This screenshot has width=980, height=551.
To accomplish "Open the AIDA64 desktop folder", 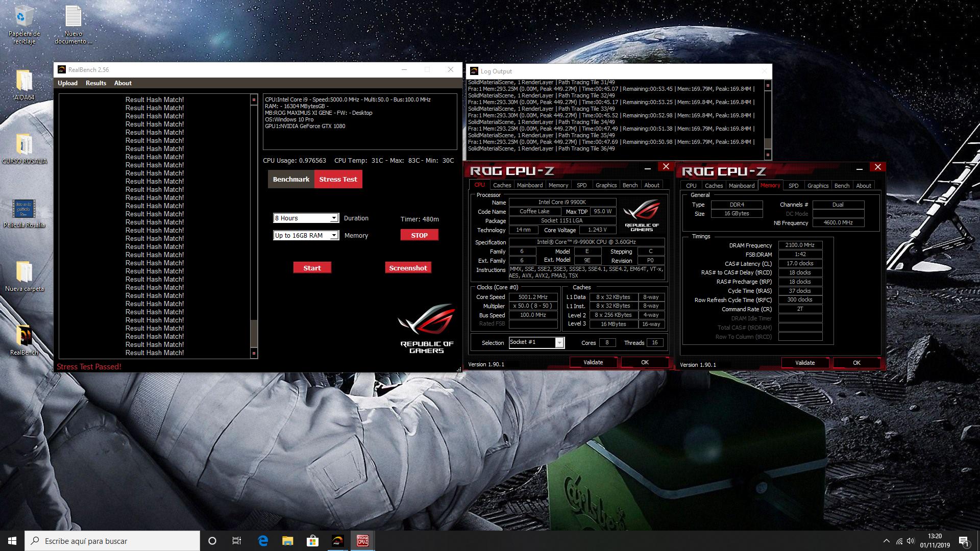I will pos(24,82).
